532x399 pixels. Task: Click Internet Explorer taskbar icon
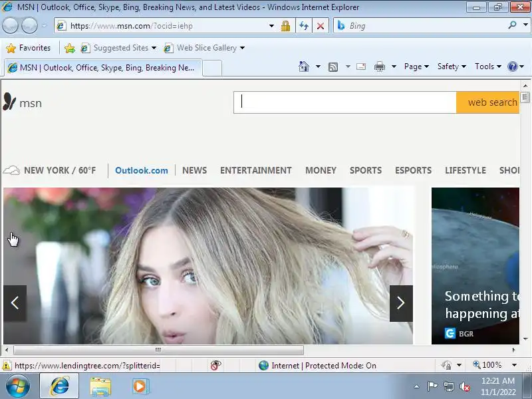click(x=59, y=386)
